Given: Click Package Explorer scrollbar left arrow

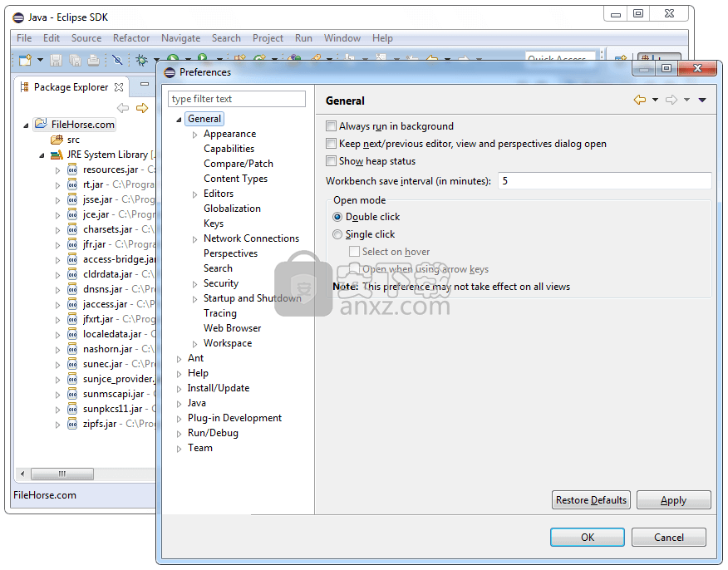Looking at the screenshot, I should [22, 474].
